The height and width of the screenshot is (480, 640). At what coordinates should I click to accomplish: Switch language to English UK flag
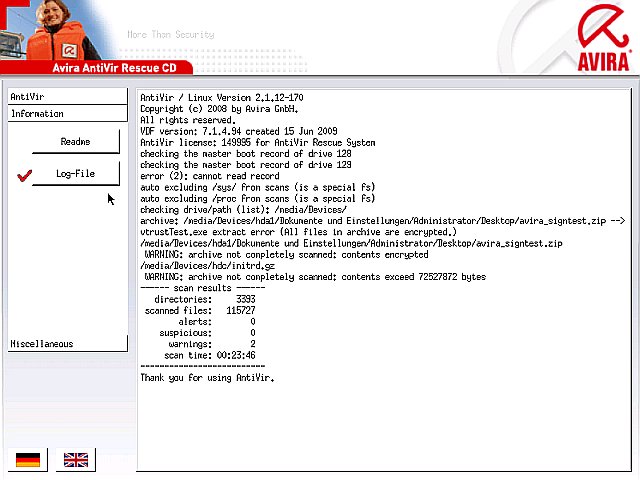76,460
